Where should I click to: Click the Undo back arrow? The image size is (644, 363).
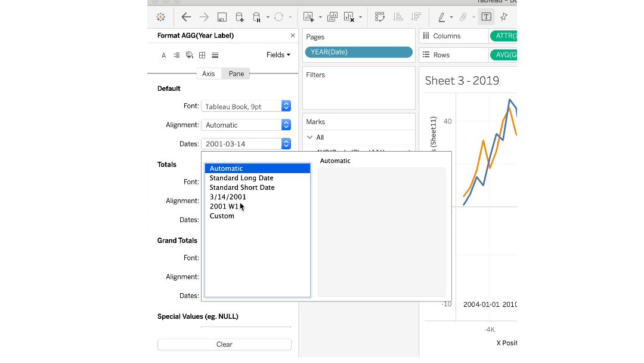pos(186,17)
